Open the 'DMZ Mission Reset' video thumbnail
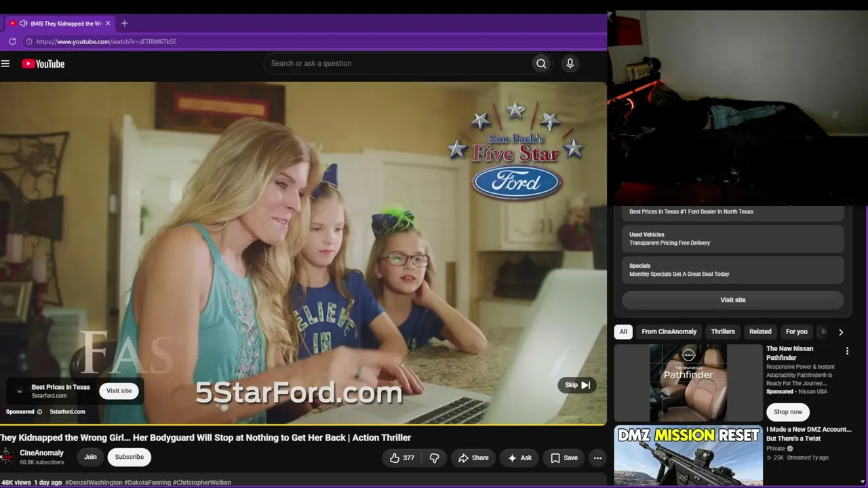868x488 pixels. pyautogui.click(x=688, y=456)
